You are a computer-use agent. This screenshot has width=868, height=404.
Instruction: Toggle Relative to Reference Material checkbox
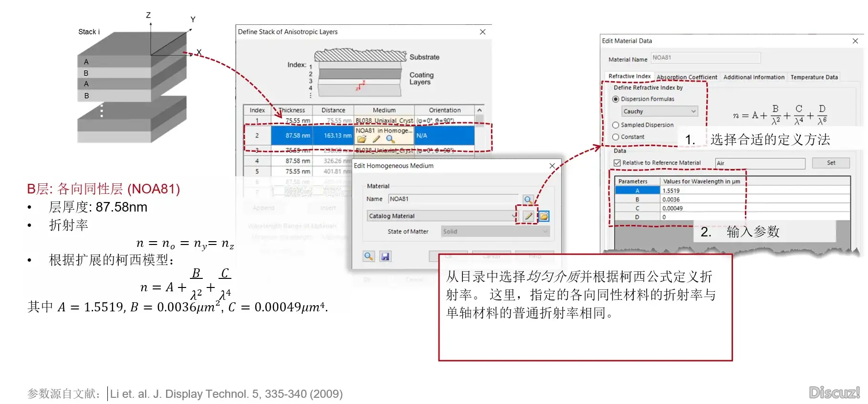[x=617, y=163]
